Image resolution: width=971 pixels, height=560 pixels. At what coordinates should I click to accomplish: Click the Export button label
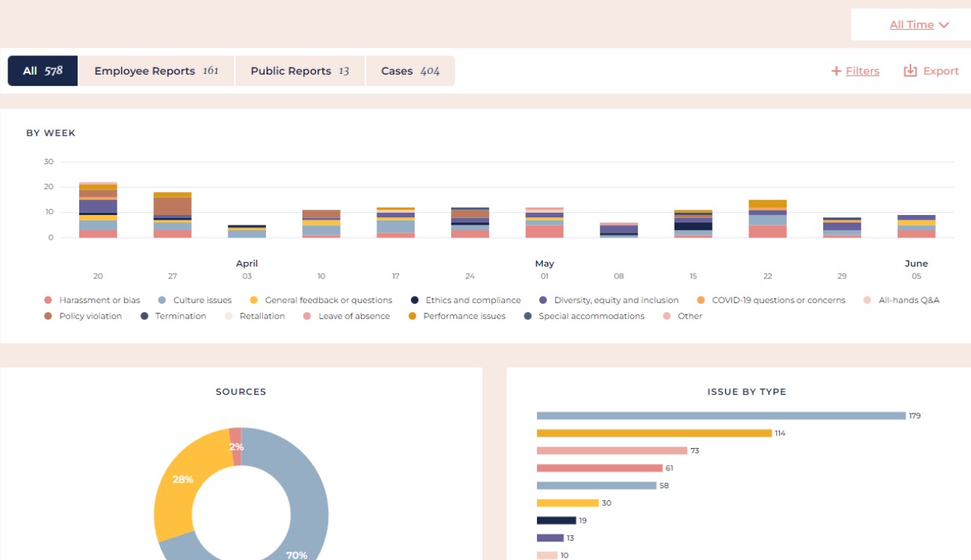[x=941, y=71]
